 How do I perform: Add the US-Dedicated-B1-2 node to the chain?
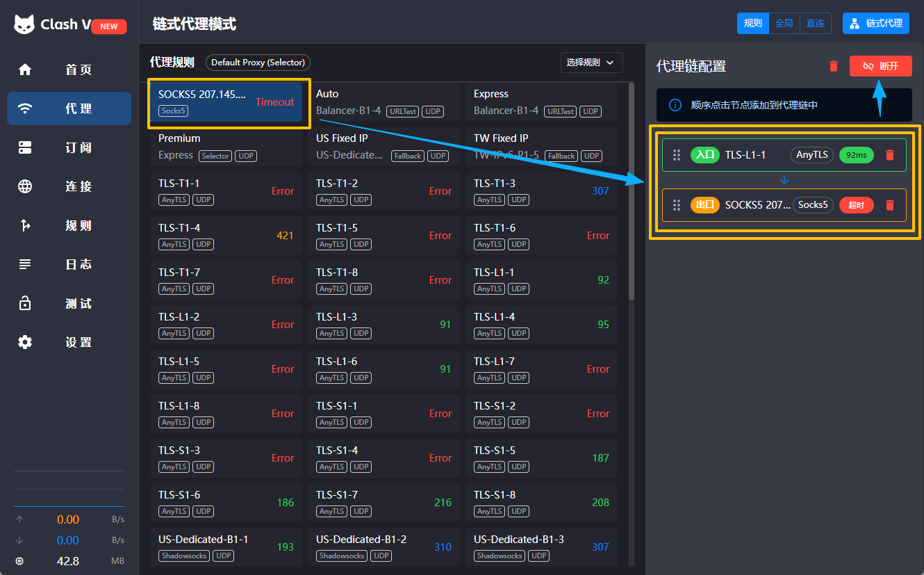point(383,547)
